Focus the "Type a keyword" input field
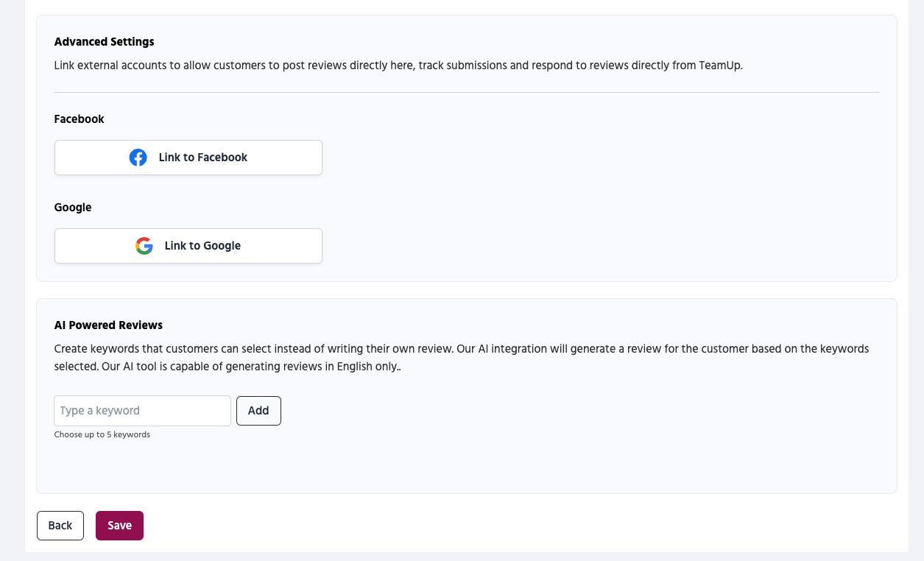924x561 pixels. pyautogui.click(x=142, y=411)
